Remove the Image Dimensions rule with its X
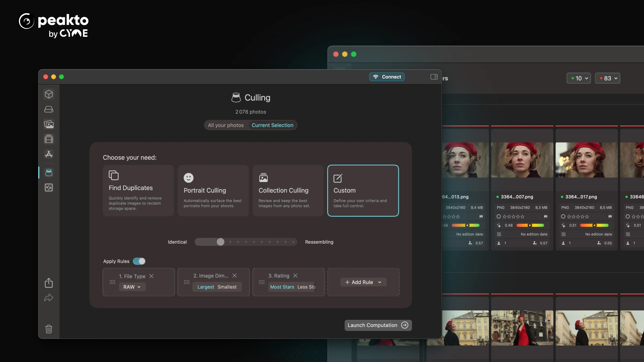 pos(234,276)
